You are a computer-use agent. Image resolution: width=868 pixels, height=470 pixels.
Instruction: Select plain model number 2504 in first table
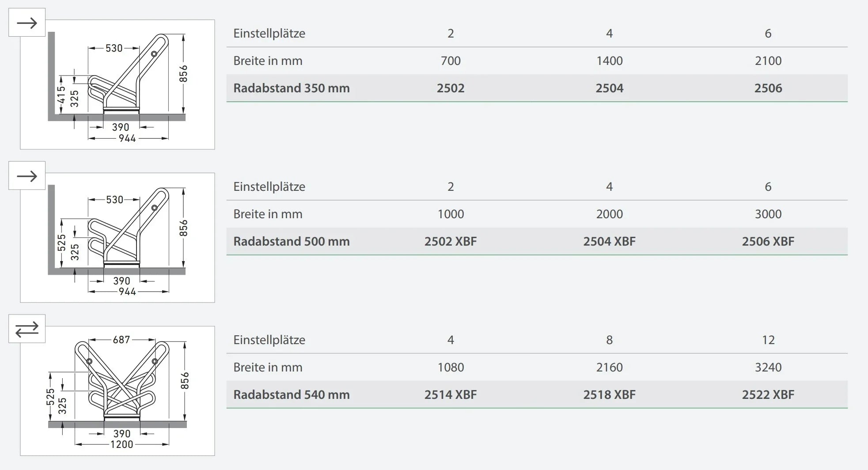click(x=609, y=88)
